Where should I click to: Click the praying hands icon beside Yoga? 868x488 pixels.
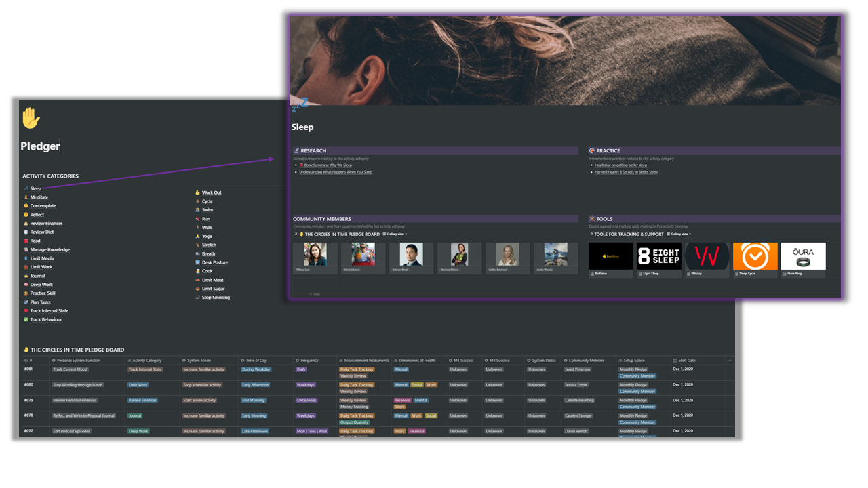click(x=198, y=237)
